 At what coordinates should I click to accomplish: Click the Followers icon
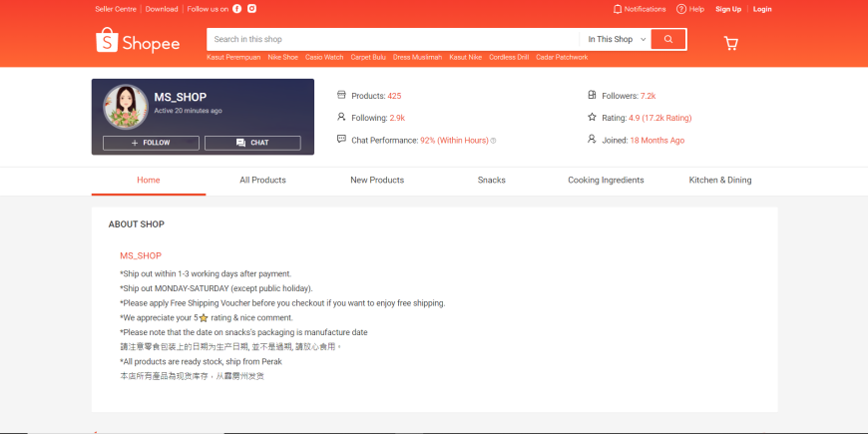592,95
